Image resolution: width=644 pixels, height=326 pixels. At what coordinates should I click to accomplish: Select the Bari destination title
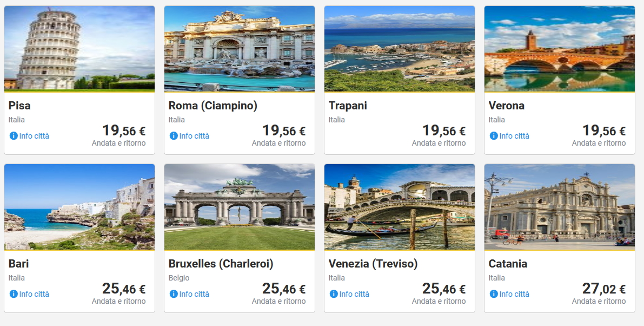(x=19, y=264)
